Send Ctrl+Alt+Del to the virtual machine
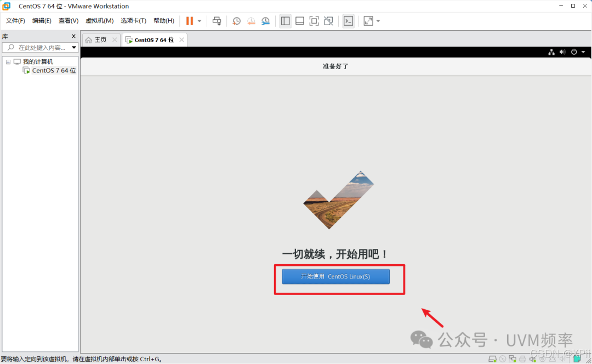Screen dimensions: 592x364 (217, 21)
